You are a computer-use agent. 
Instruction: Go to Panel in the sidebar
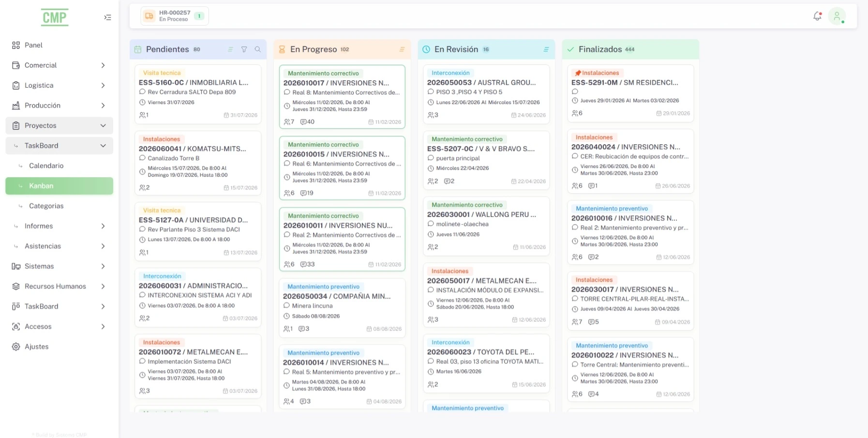pyautogui.click(x=59, y=45)
